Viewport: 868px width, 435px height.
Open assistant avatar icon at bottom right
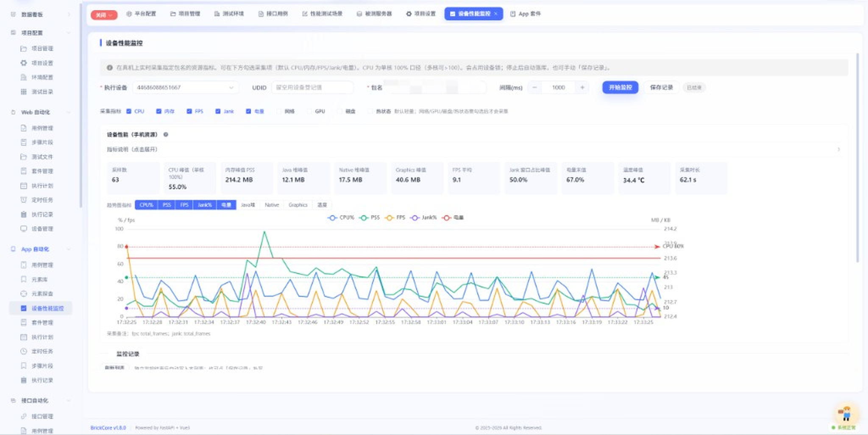tap(846, 413)
